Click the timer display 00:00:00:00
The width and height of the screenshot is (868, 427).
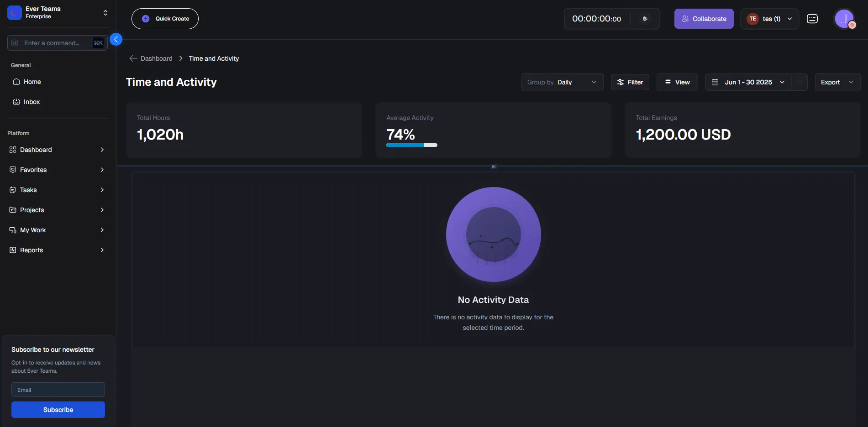[x=596, y=19]
